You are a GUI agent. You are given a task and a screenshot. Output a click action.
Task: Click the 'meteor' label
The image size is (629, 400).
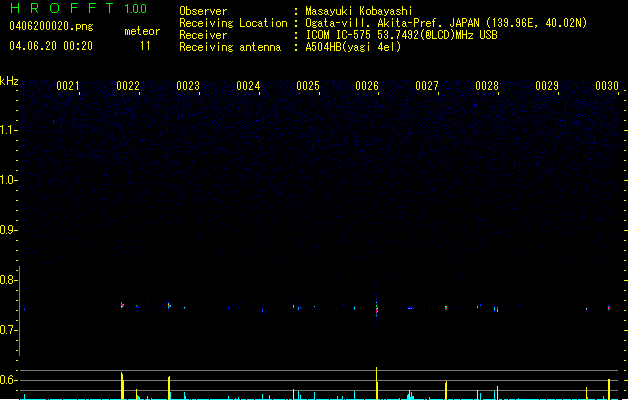[142, 31]
